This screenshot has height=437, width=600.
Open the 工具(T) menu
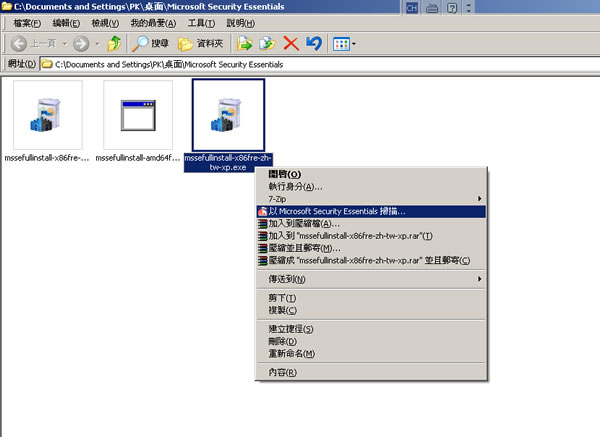(201, 23)
